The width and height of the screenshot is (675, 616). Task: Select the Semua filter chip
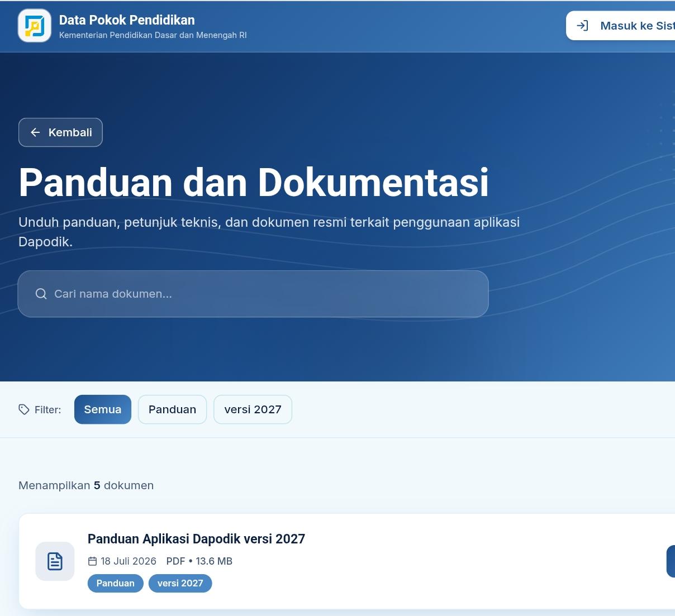pos(103,409)
